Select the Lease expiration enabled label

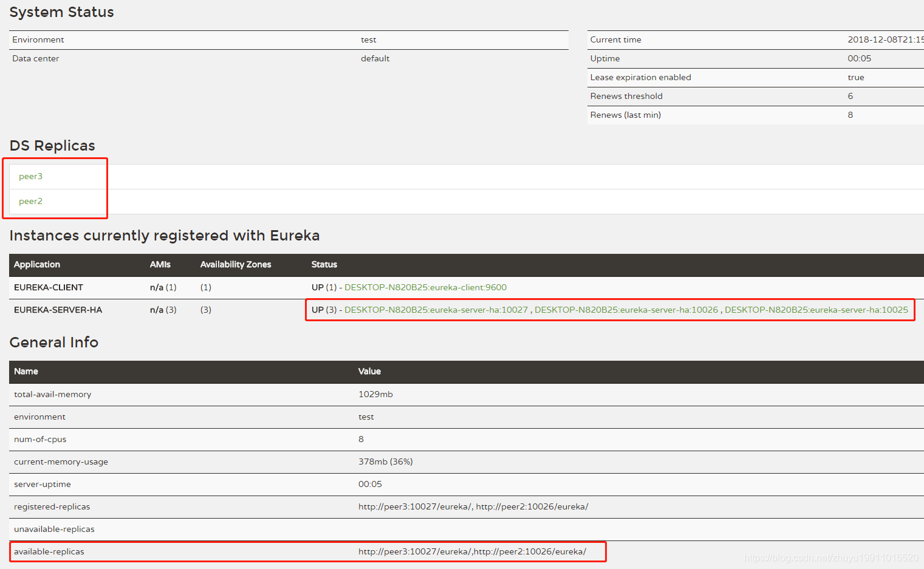click(x=640, y=77)
